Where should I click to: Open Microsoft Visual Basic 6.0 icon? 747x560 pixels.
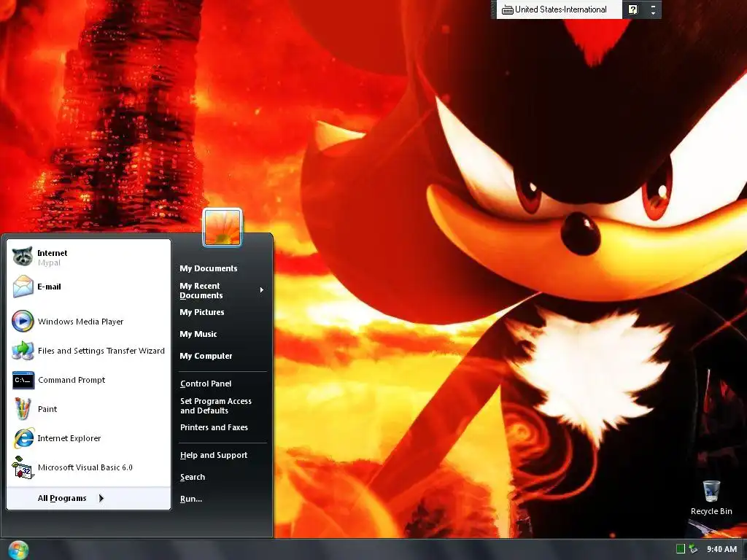tap(23, 467)
